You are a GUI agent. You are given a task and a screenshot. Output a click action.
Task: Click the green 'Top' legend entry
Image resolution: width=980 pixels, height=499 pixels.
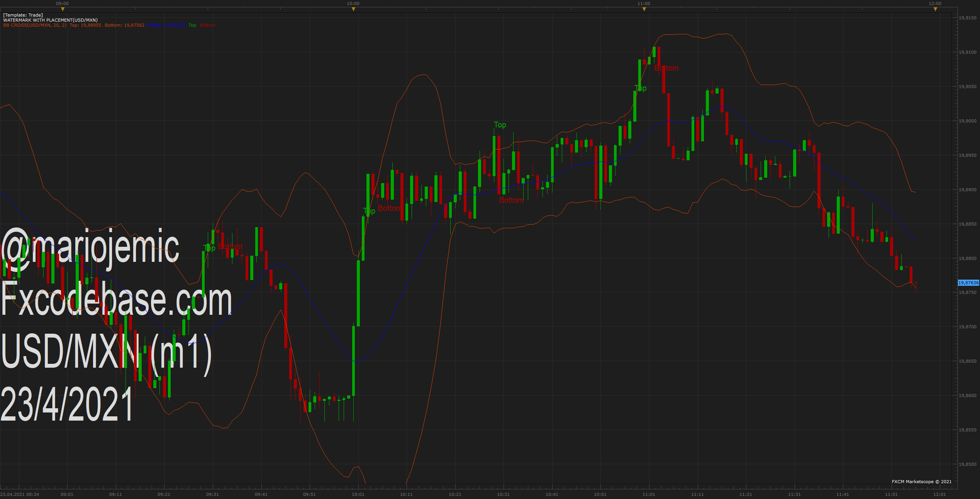pyautogui.click(x=192, y=25)
